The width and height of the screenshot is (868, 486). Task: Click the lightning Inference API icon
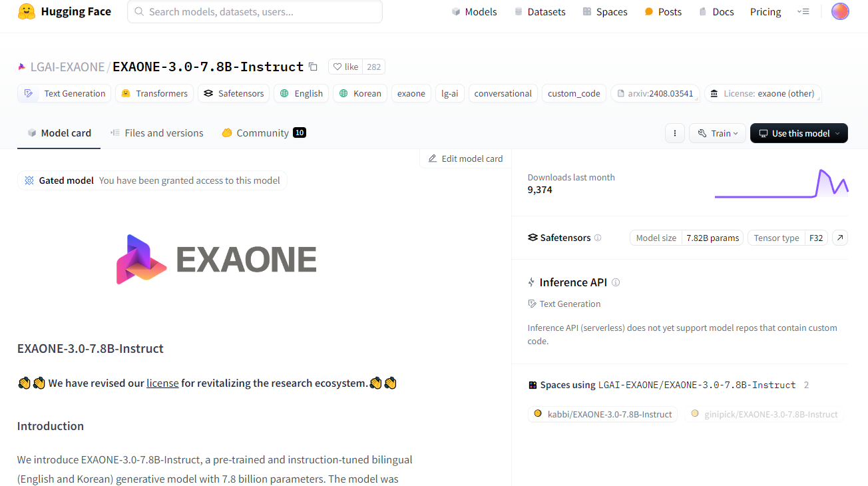pyautogui.click(x=531, y=282)
